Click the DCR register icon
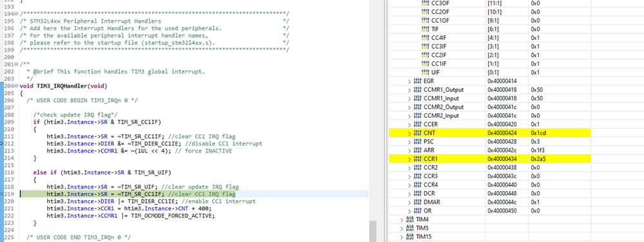Viewport: 644px width, 242px height. click(x=417, y=193)
